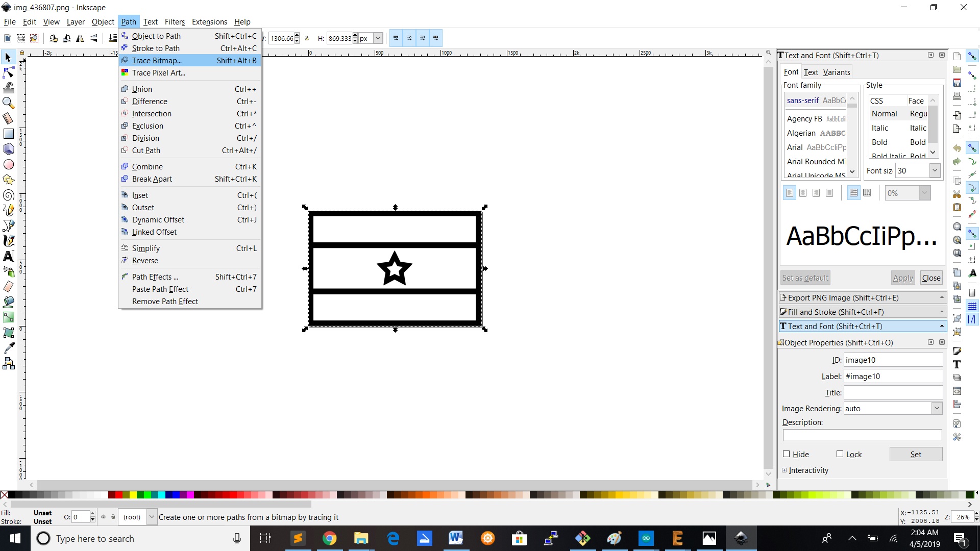
Task: Click the Title input field in Object Properties
Action: pos(893,392)
